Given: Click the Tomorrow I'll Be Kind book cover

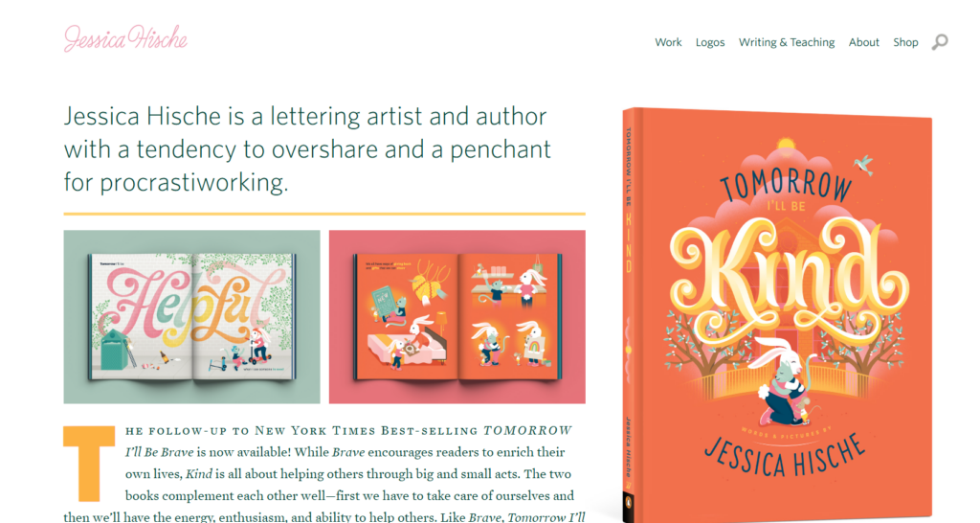Looking at the screenshot, I should pos(777,315).
